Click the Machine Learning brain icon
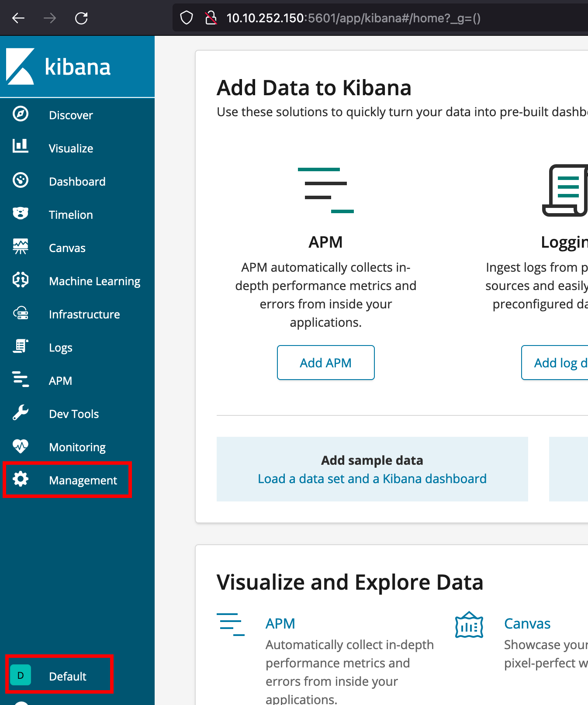The image size is (588, 705). [x=21, y=280]
